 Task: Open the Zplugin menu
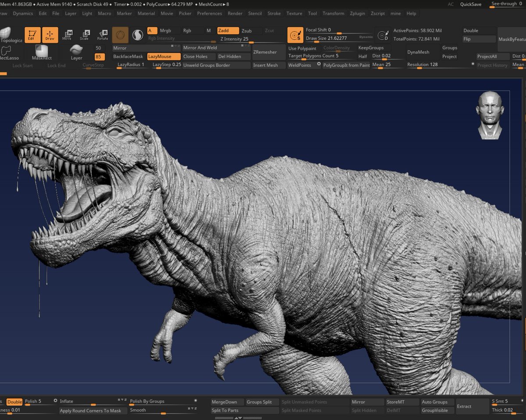tap(357, 13)
